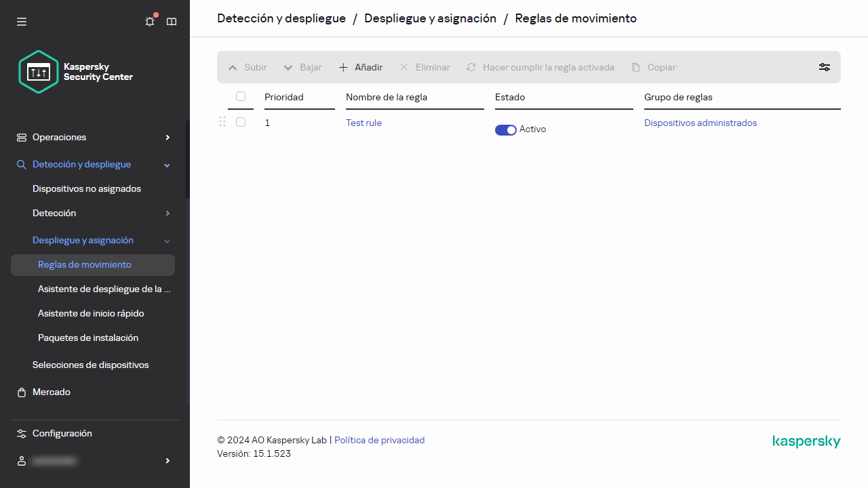Select Reglas de movimiento in sidebar

point(93,265)
